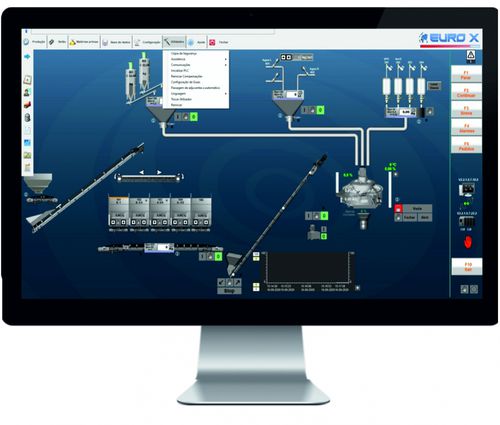Expand the Assistência submenu arrow
Screen dimensions: 500x425
click(x=226, y=59)
